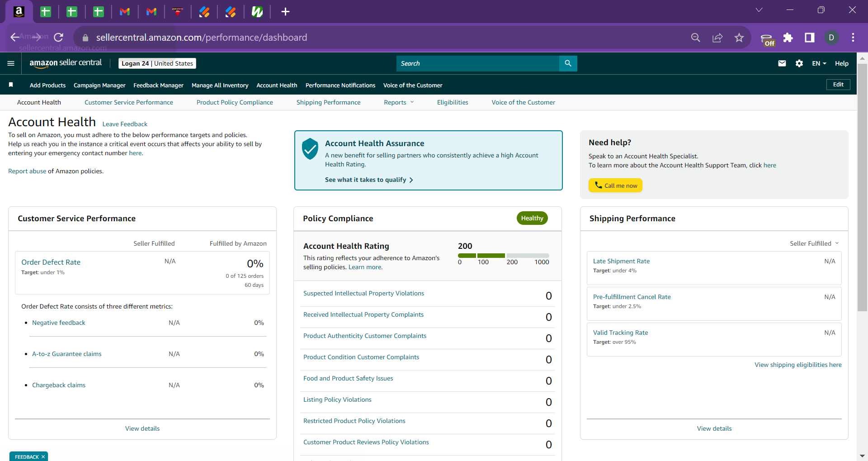Open Campaign Manager
Screen dimensions: 868x461
pyautogui.click(x=99, y=85)
